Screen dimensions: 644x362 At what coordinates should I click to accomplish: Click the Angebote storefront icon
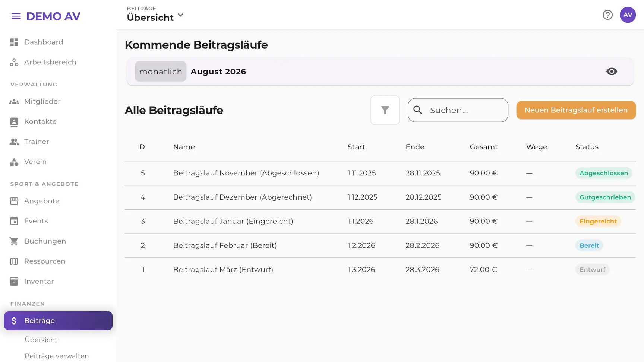point(14,201)
